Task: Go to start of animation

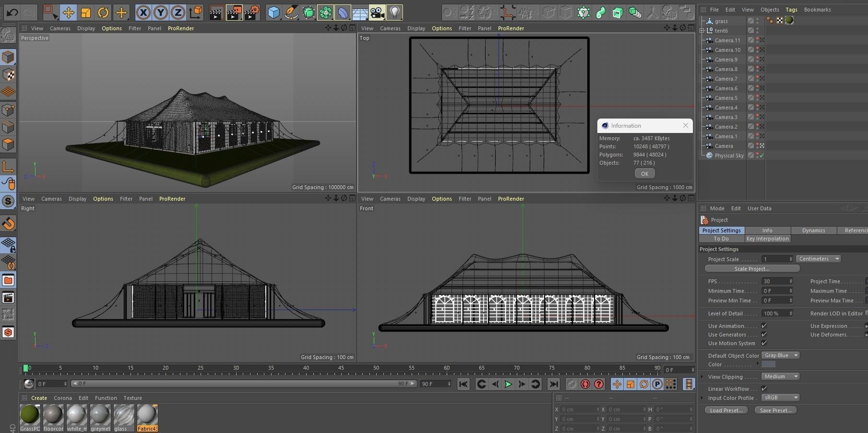Action: click(x=463, y=384)
